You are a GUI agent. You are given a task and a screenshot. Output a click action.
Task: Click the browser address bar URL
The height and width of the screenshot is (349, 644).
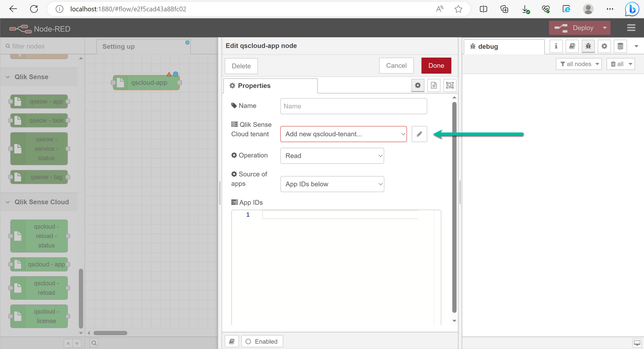[x=128, y=9]
